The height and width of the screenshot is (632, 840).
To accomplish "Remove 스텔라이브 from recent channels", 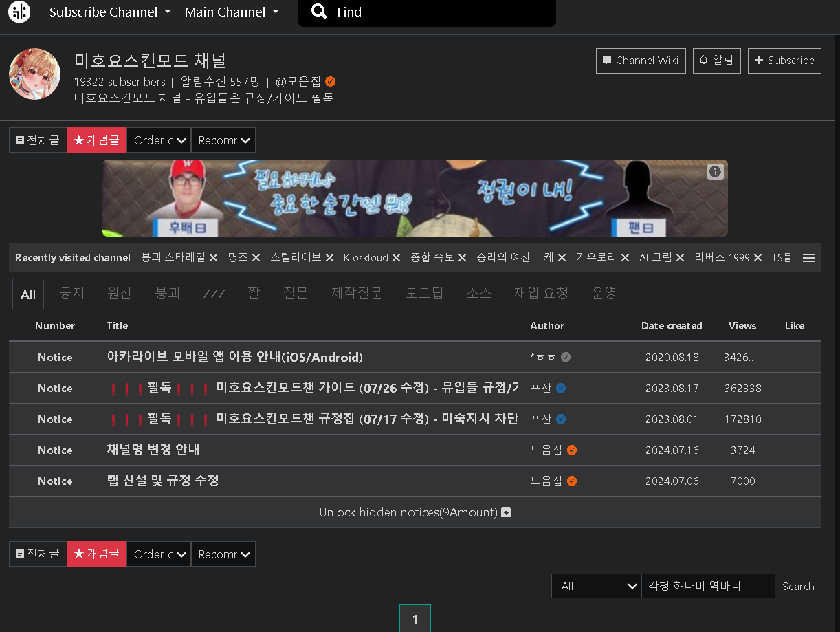I will pyautogui.click(x=329, y=258).
